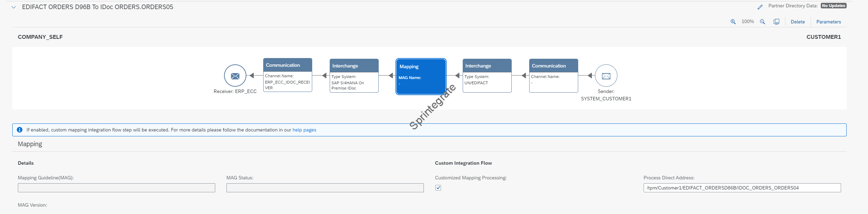Click the Delete button
The width and height of the screenshot is (868, 214).
click(798, 22)
